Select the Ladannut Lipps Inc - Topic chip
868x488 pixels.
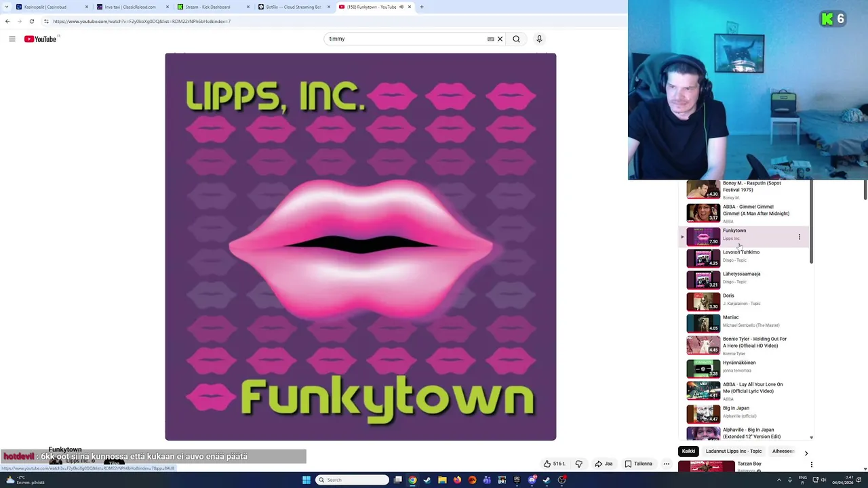coord(734,451)
